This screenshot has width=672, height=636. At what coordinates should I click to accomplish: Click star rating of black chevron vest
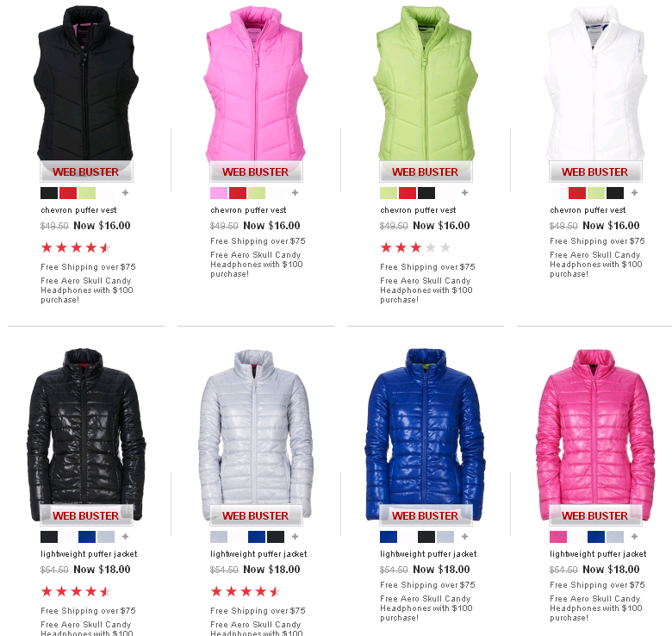[76, 247]
